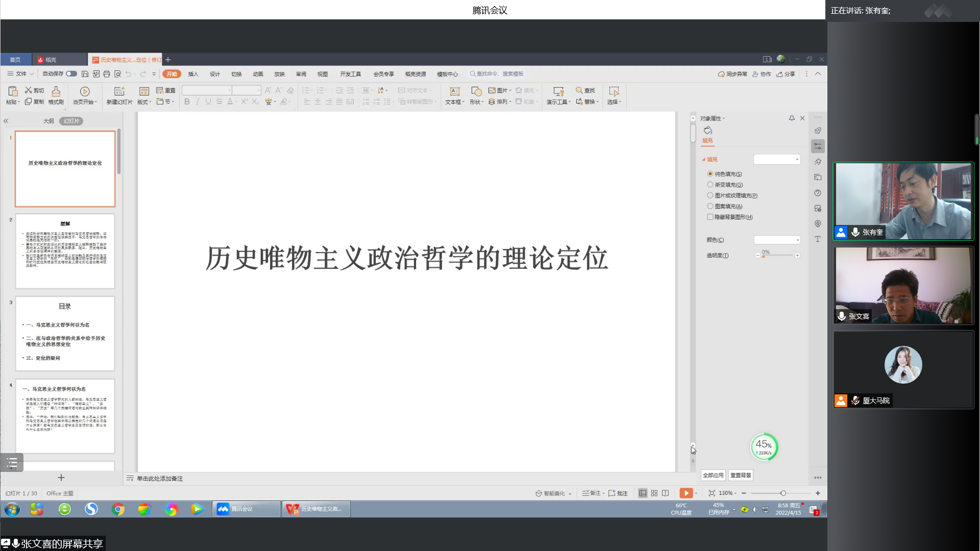The image size is (980, 551).
Task: Expand the 文件 menu dropdown
Action: point(20,74)
